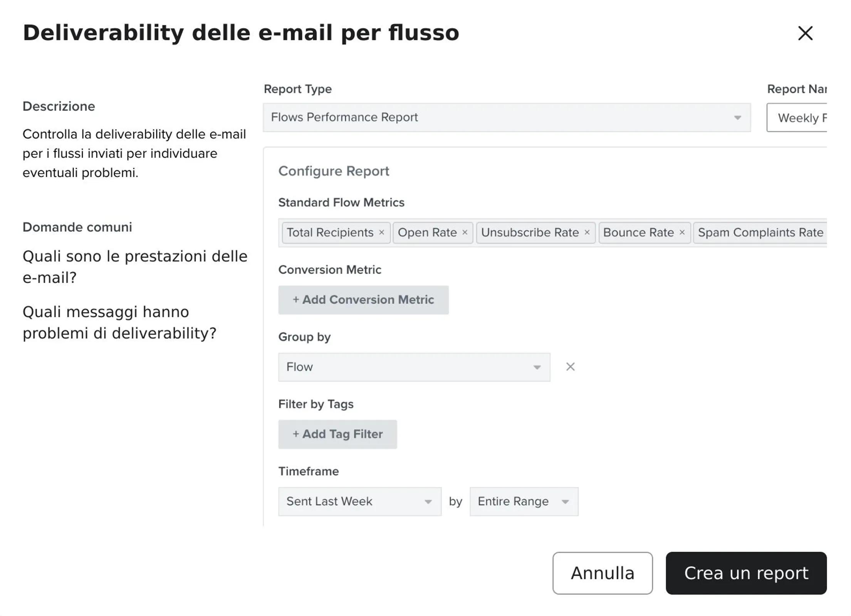
Task: Click question about problemi di deliverability
Action: click(x=119, y=322)
